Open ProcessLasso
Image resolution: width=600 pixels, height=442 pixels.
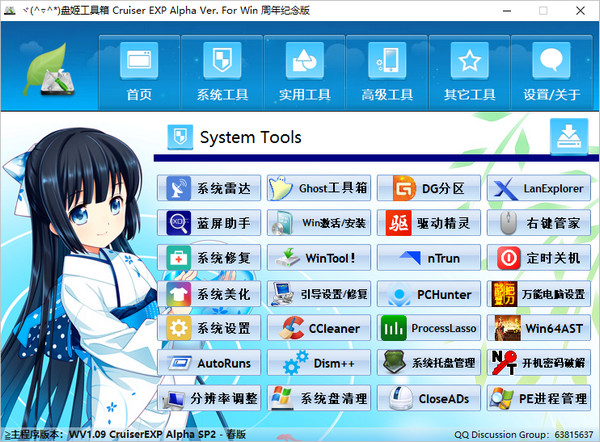pyautogui.click(x=429, y=328)
